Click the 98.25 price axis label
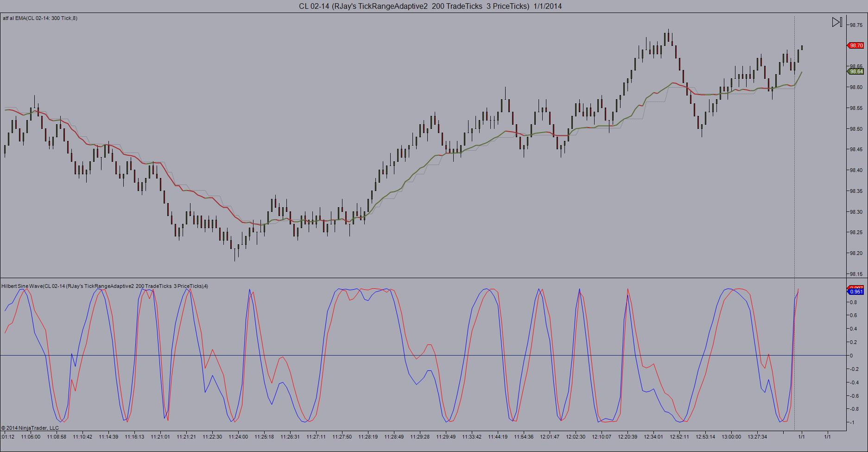 (856, 232)
